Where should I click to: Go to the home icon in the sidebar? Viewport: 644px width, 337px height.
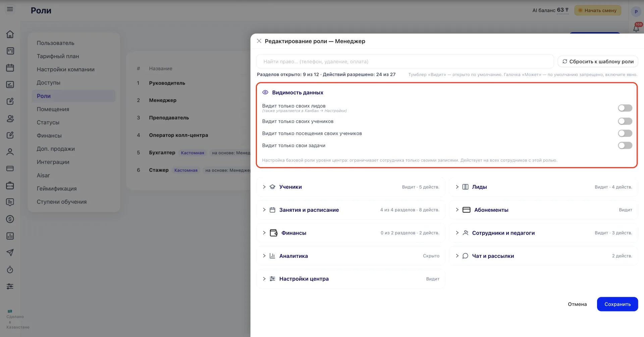[10, 34]
